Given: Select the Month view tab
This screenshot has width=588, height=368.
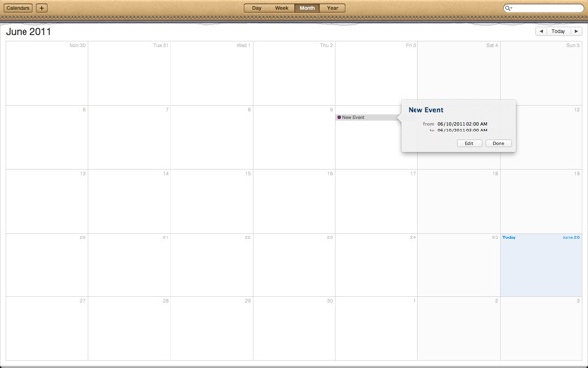Looking at the screenshot, I should [x=307, y=8].
